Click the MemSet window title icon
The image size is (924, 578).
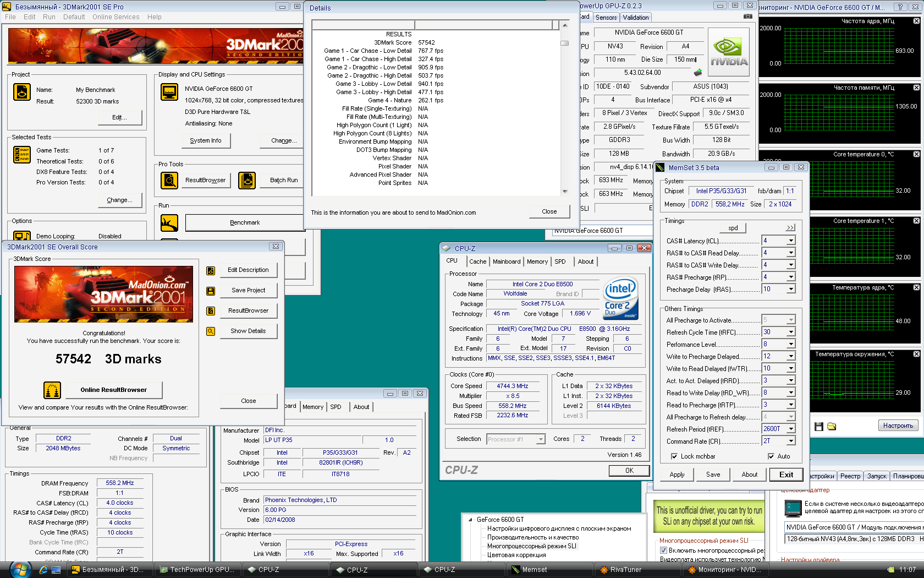pos(661,168)
